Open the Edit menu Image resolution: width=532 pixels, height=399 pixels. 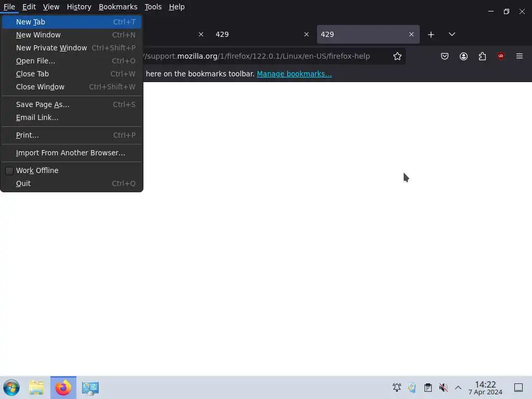29,7
